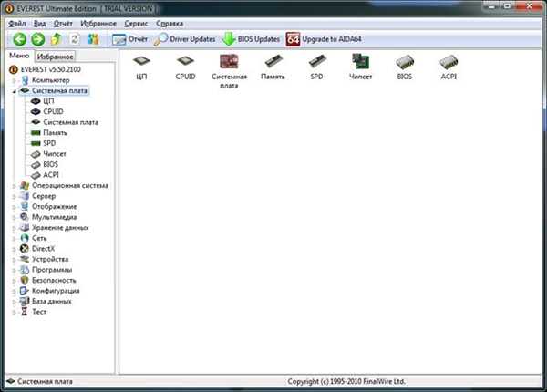
Task: Open the Память icon in main pane
Action: (x=273, y=67)
